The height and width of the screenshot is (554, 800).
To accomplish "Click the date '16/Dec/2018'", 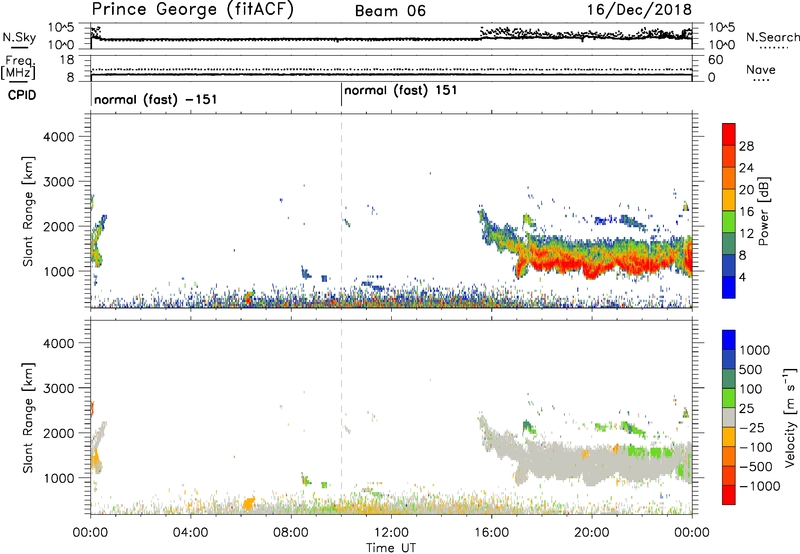I will (x=639, y=10).
